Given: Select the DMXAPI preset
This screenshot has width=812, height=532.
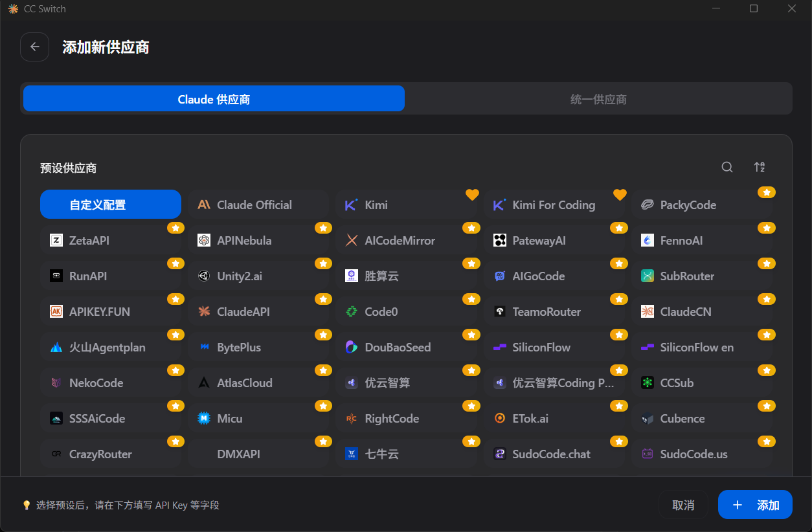Looking at the screenshot, I should [x=258, y=454].
